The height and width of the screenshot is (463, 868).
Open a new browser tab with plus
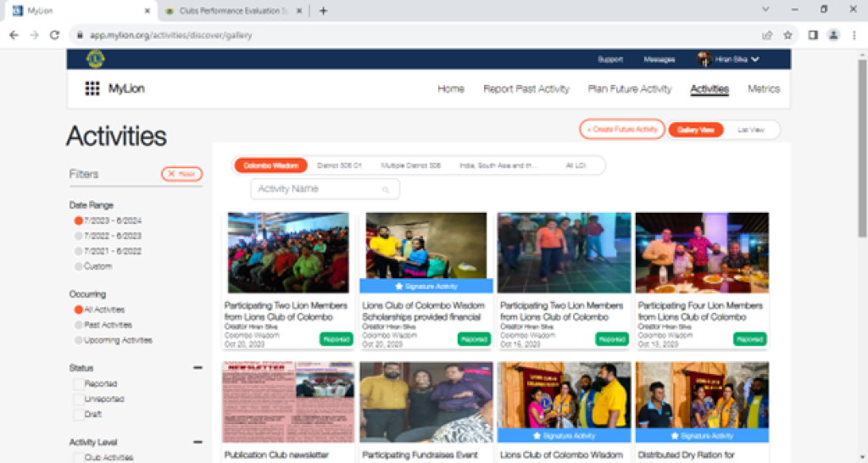[x=323, y=10]
